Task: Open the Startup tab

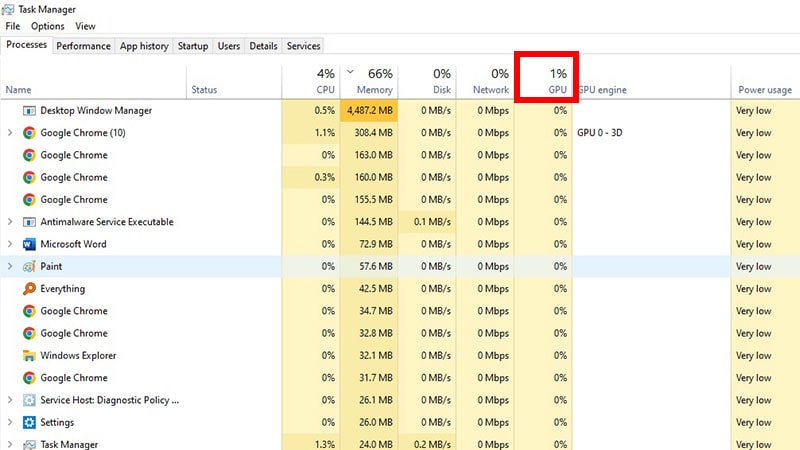Action: point(193,46)
